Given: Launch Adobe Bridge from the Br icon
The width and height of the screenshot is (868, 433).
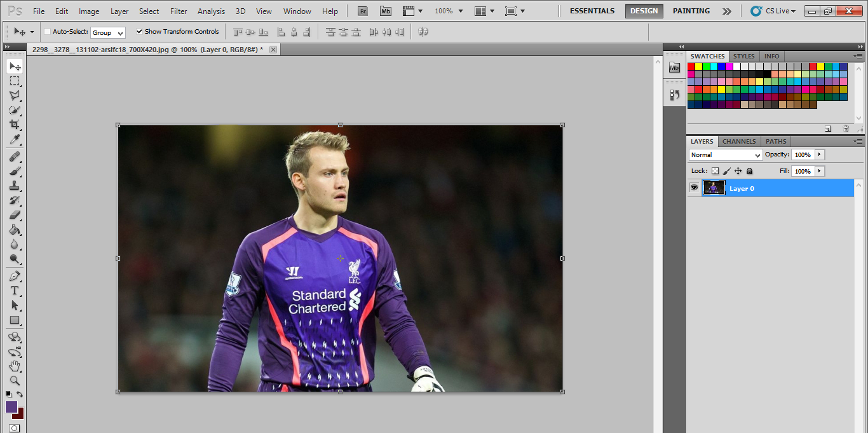Looking at the screenshot, I should (x=362, y=11).
